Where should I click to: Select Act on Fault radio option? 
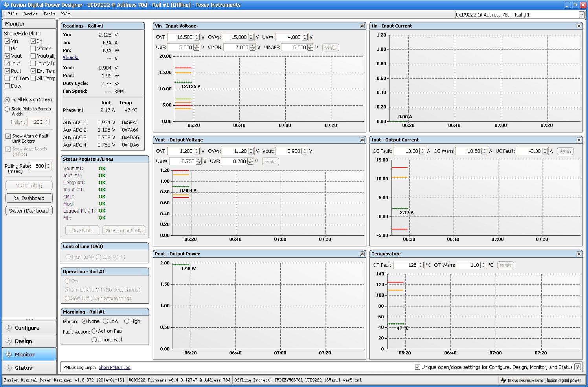[94, 331]
